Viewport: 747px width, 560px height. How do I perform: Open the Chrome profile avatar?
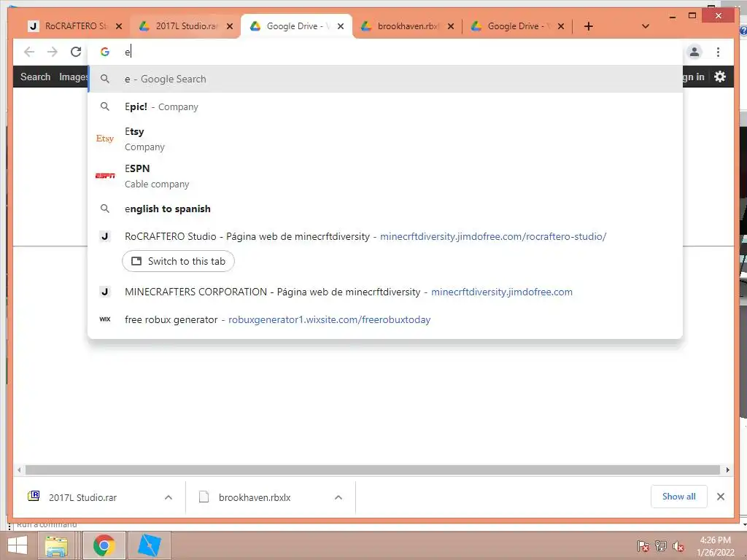694,52
